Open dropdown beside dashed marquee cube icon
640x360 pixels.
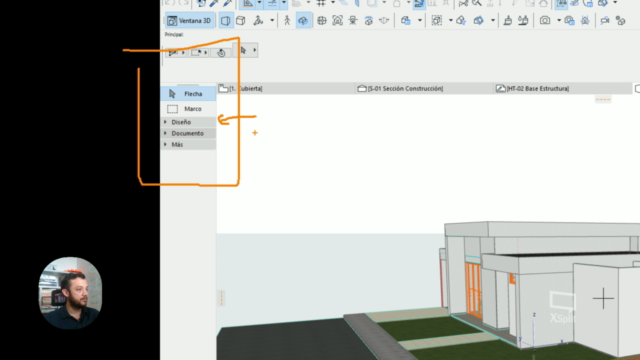point(451,20)
